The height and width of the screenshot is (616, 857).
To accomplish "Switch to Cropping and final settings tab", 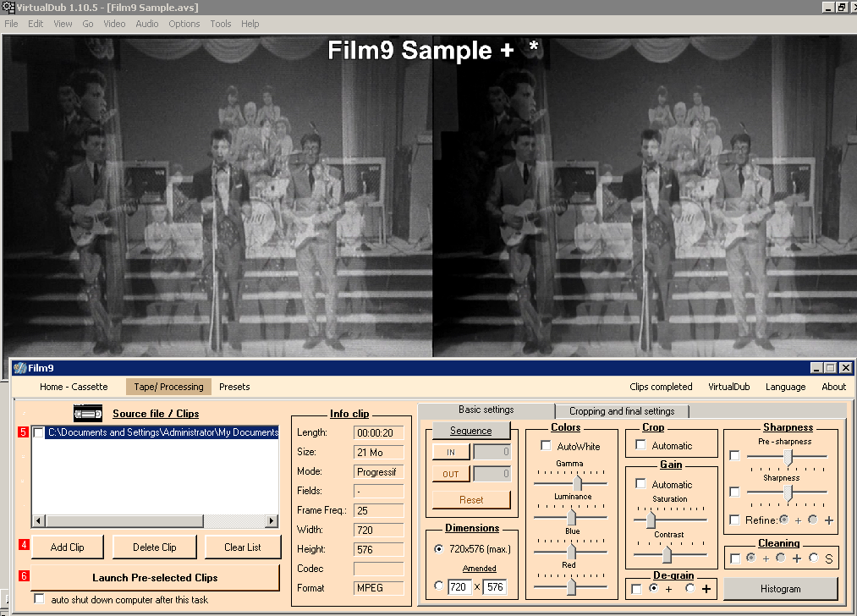I will pos(622,411).
